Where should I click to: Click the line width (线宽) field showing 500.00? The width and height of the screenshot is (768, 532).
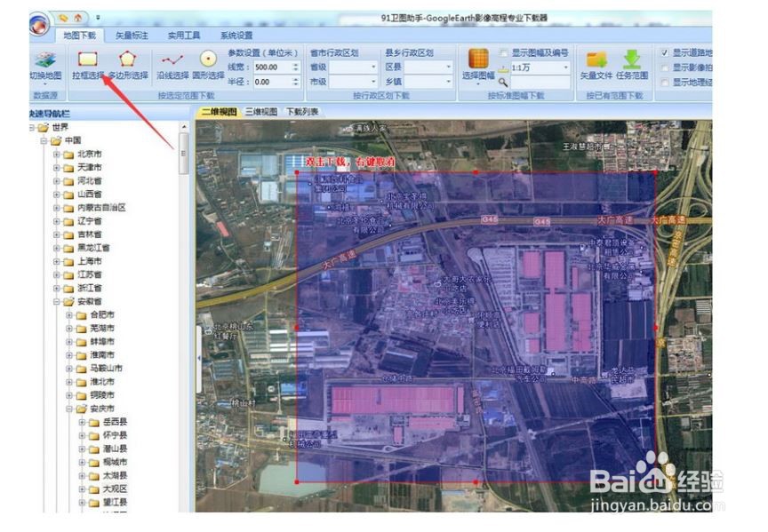272,67
